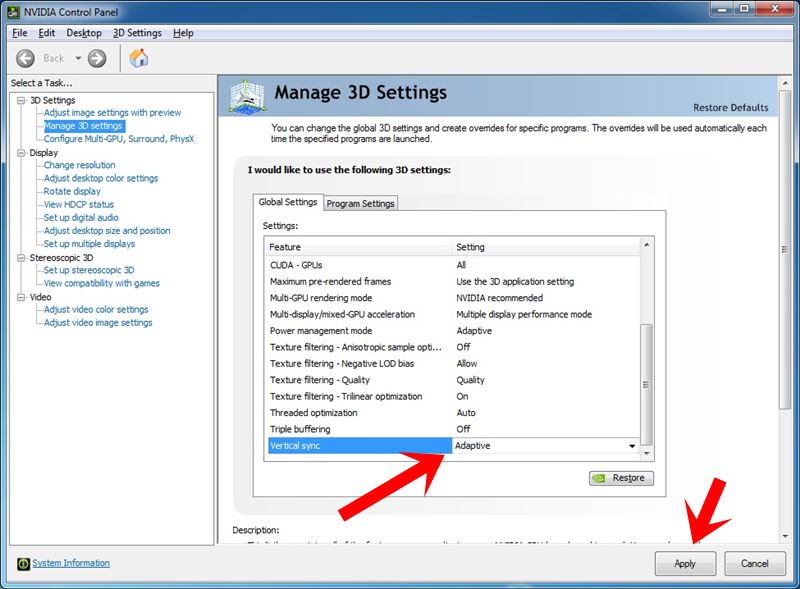Click the settings list scrollbar thumb
The width and height of the screenshot is (800, 589).
click(x=646, y=384)
